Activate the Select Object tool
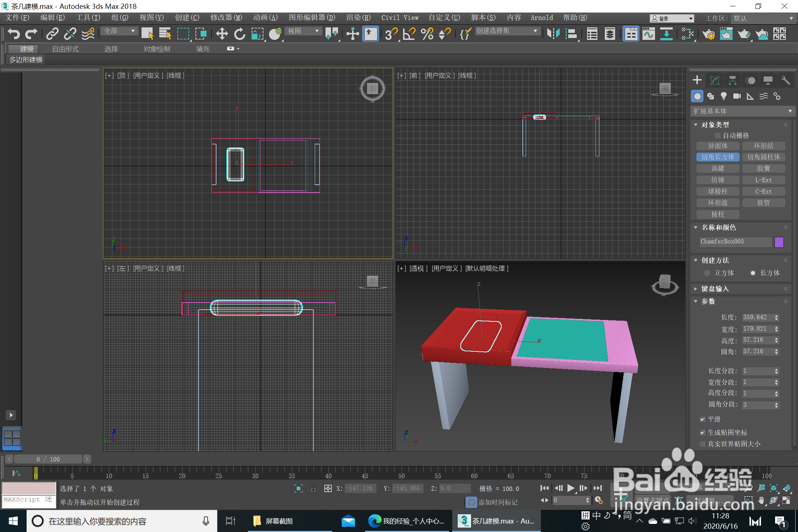Screen dimensions: 798x532 click(x=147, y=34)
